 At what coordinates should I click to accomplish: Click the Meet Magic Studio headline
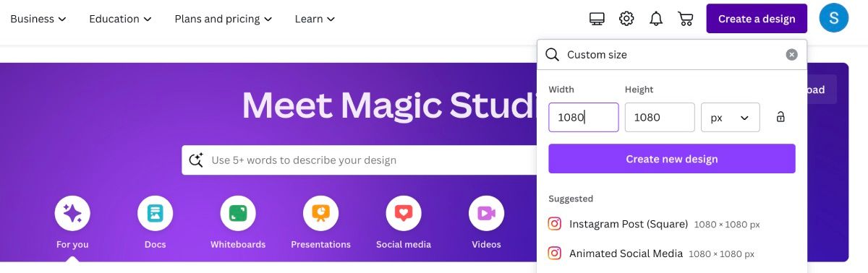389,105
